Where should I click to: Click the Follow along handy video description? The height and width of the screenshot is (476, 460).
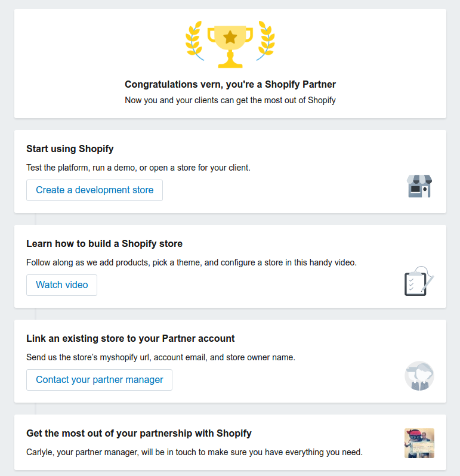[192, 262]
